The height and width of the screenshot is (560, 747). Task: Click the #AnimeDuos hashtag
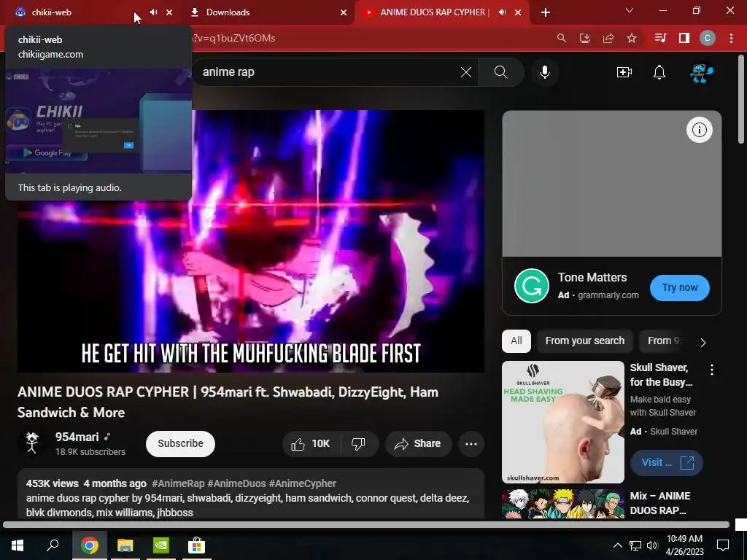pos(237,483)
